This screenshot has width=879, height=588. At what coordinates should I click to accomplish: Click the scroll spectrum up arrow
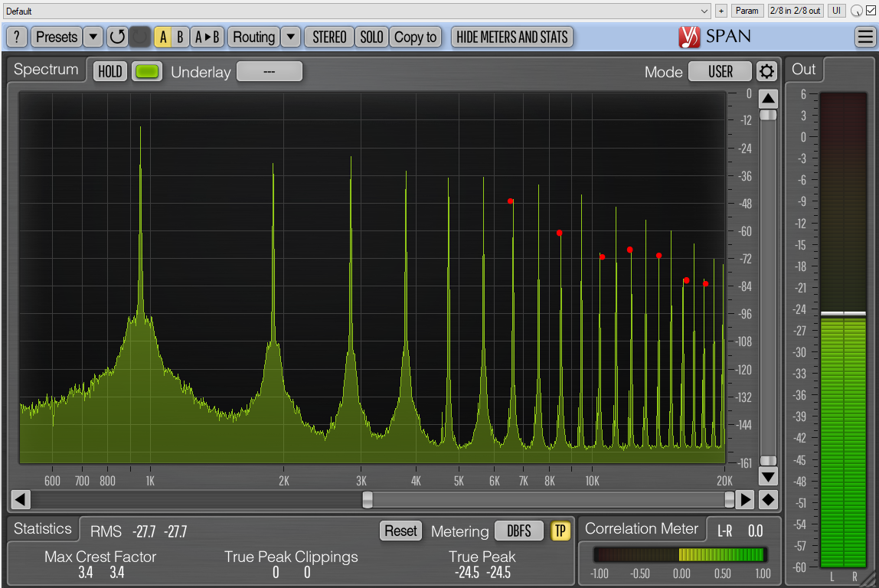[x=768, y=99]
